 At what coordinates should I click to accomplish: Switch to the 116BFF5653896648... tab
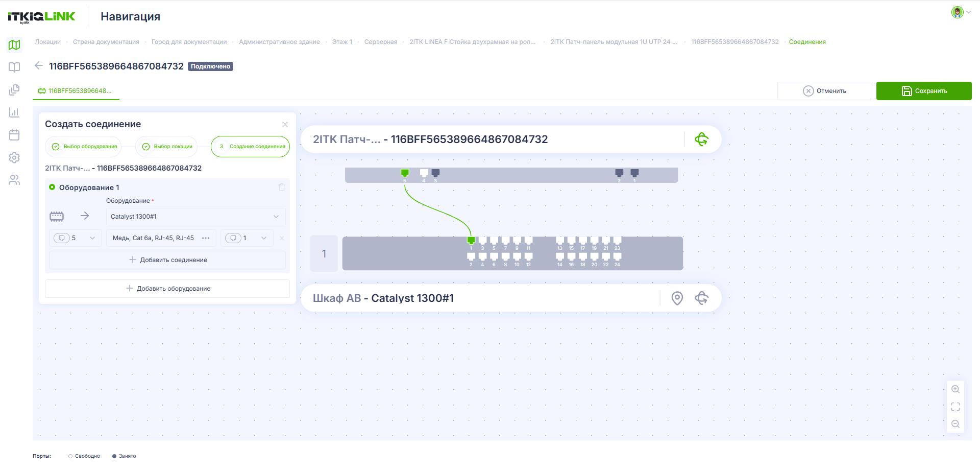(76, 91)
